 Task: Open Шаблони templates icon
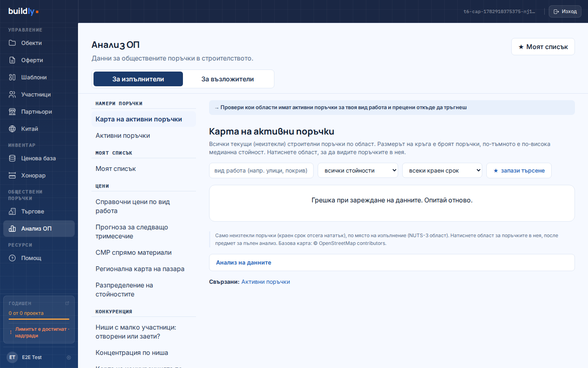pyautogui.click(x=12, y=77)
